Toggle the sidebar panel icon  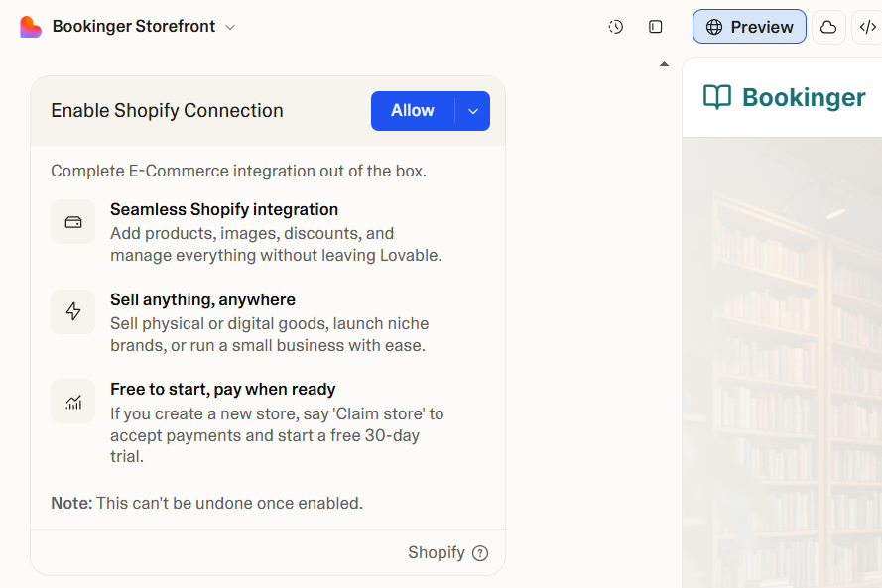655,27
